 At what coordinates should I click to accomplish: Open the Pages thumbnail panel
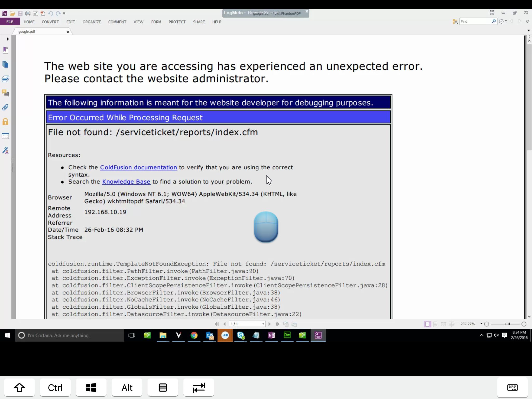pyautogui.click(x=5, y=64)
